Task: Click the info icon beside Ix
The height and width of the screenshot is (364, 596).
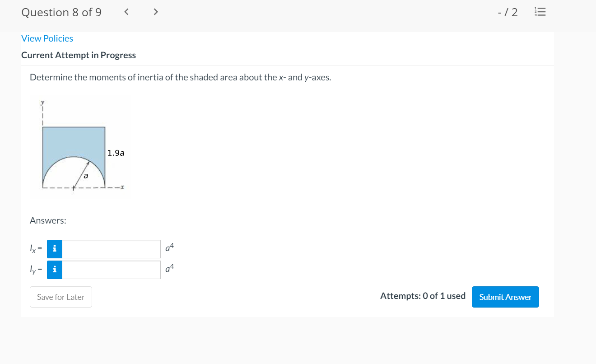Action: click(55, 249)
